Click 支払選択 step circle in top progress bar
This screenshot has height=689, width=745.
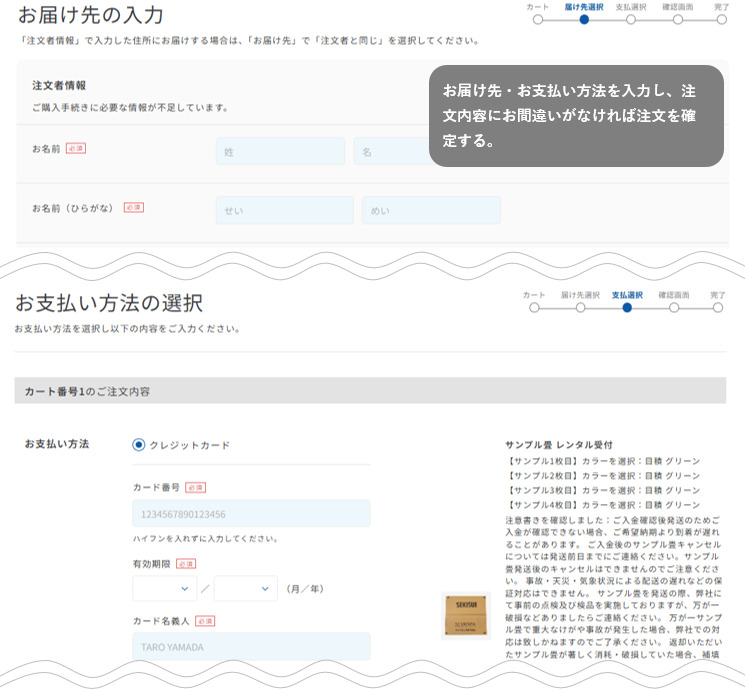point(630,19)
